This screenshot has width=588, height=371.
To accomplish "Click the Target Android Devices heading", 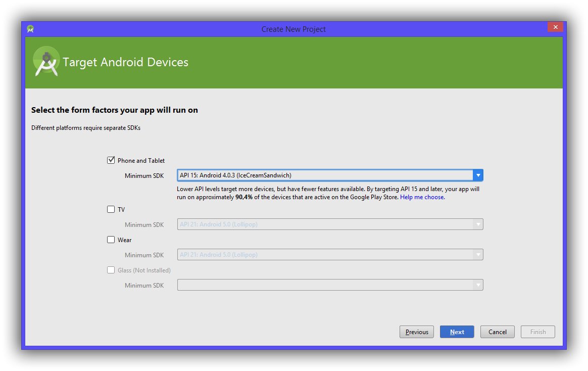I will [x=125, y=62].
